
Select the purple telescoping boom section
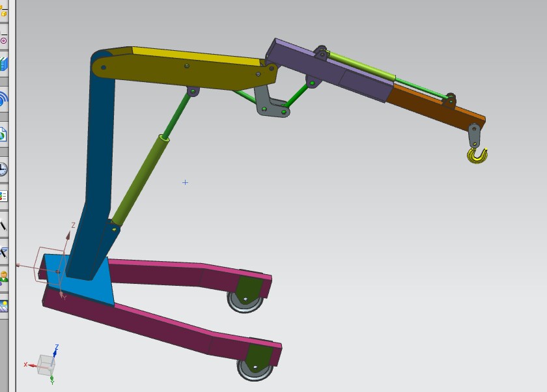(x=328, y=72)
